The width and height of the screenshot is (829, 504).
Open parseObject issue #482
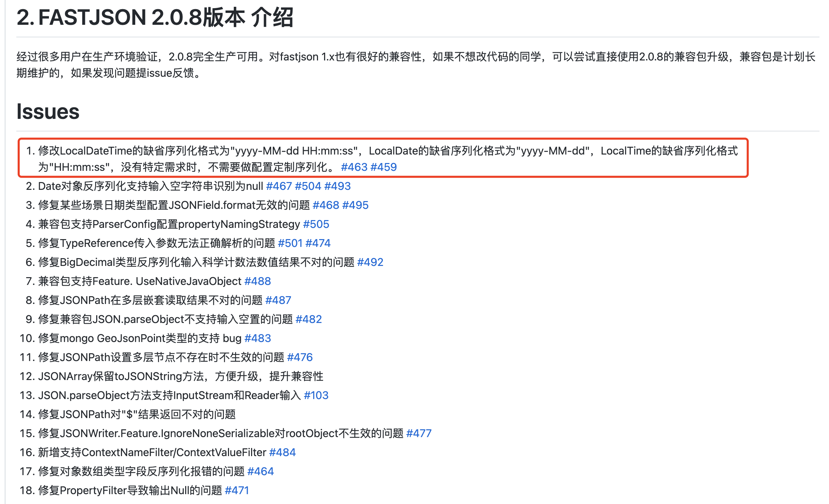(x=308, y=319)
